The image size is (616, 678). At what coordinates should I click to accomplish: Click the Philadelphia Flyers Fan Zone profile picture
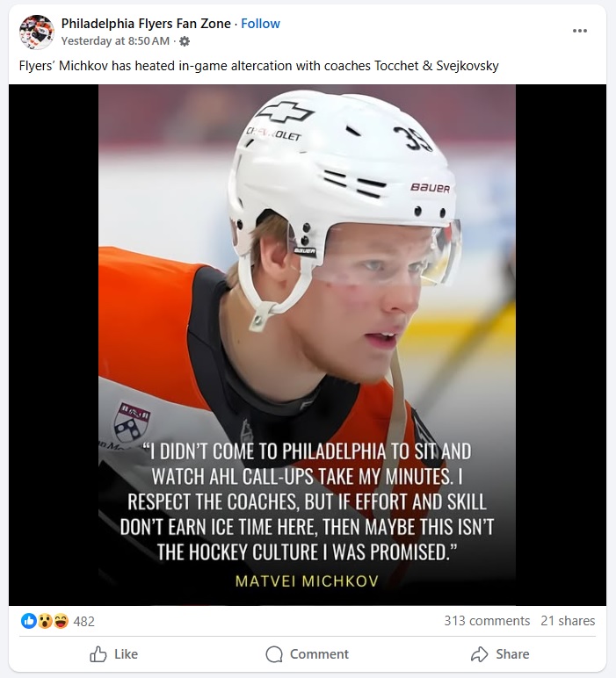[x=37, y=32]
